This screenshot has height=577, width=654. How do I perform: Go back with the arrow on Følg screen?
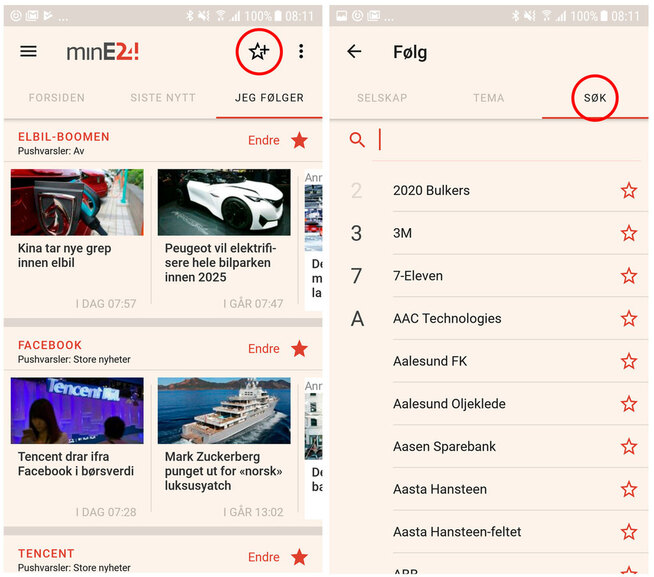coord(354,51)
